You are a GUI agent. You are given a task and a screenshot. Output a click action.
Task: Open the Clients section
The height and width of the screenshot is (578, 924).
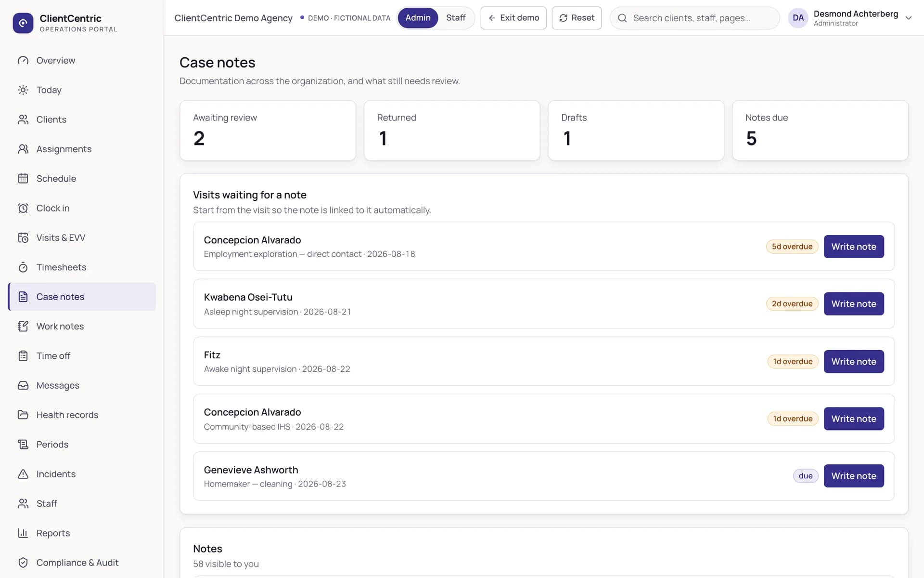82,119
